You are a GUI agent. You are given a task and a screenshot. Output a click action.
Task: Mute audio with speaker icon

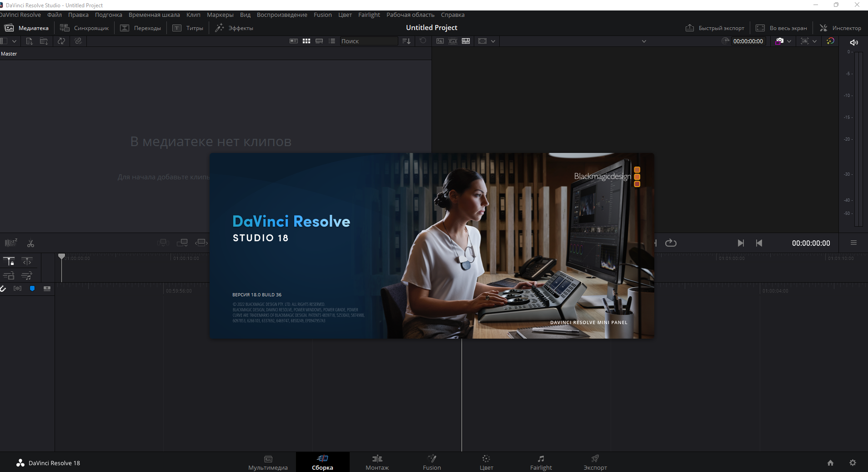coord(854,42)
